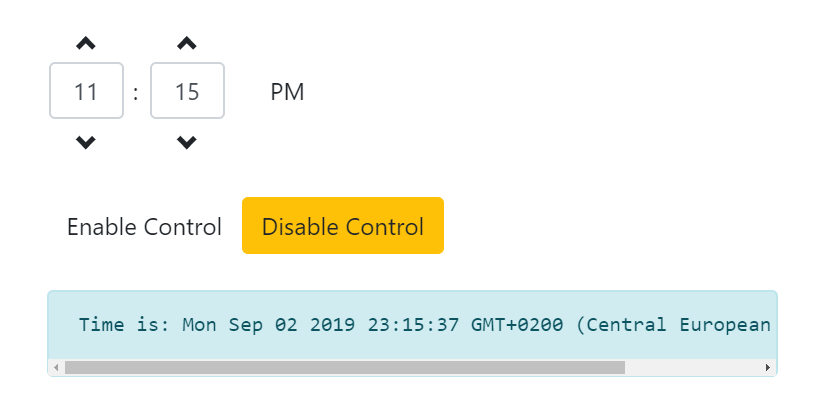The width and height of the screenshot is (839, 411).
Task: Click Enable Control
Action: (144, 226)
